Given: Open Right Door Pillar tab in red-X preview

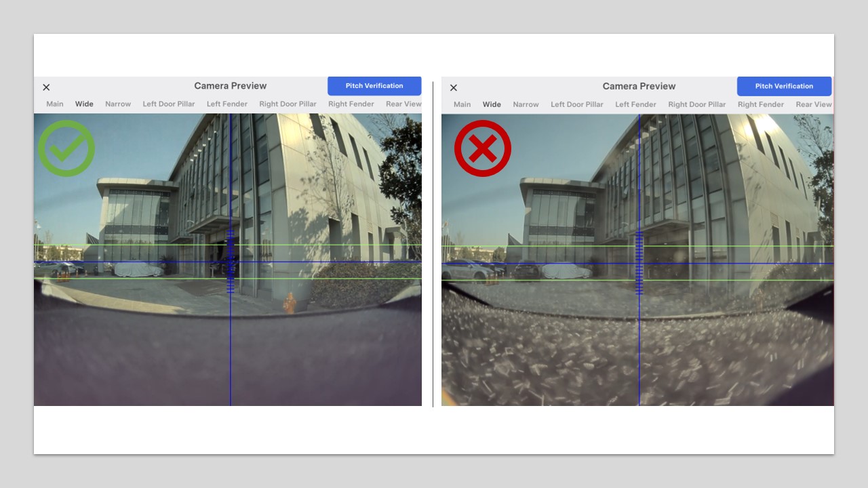Looking at the screenshot, I should tap(696, 104).
